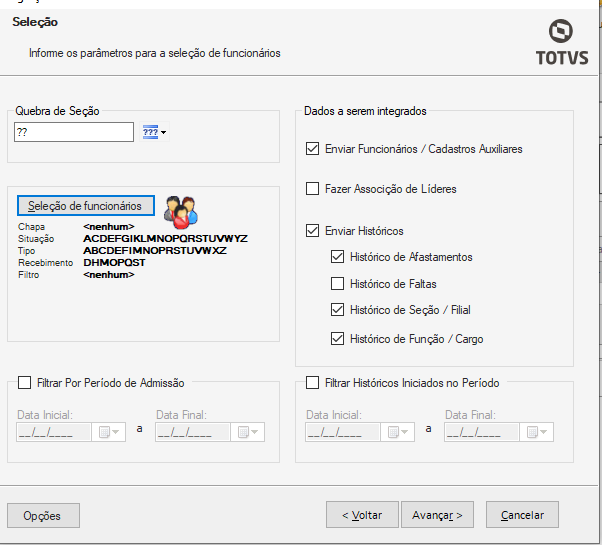The width and height of the screenshot is (602, 545).
Task: Toggle Enviar Funcionários / Cadastros Auxiliares checkbox
Action: 314,149
